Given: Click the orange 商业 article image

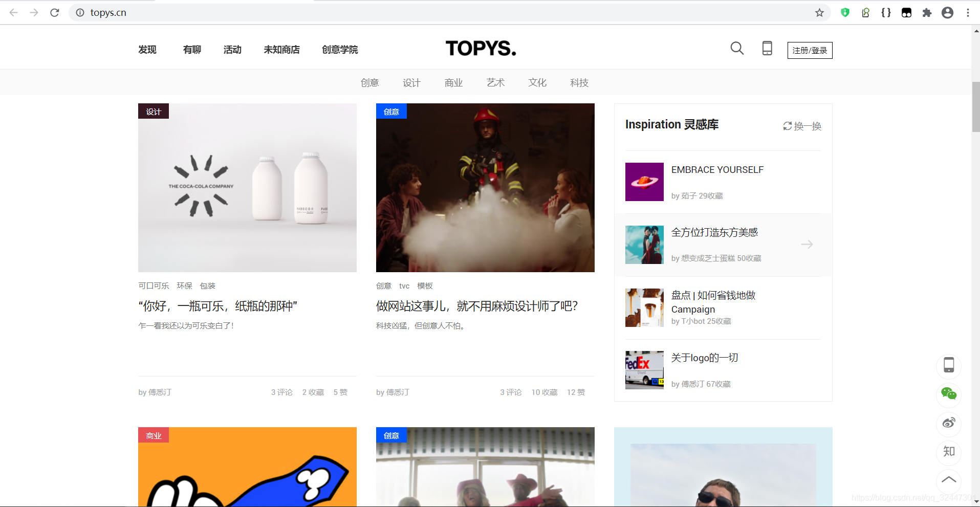Looking at the screenshot, I should click(x=247, y=467).
